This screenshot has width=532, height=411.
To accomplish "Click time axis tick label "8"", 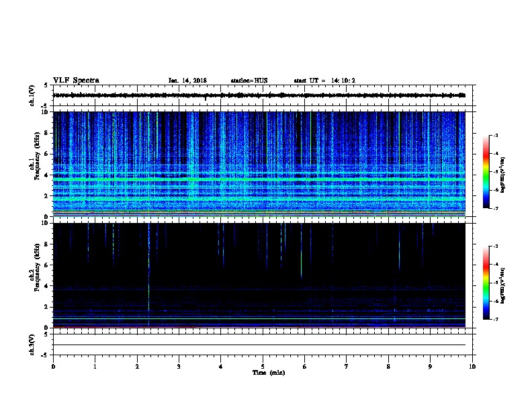I will [388, 366].
